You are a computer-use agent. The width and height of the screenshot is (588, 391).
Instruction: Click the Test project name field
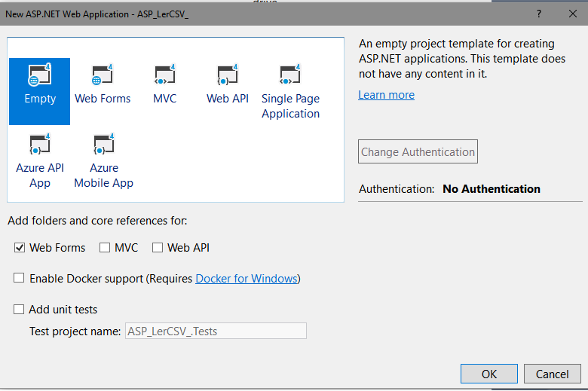click(216, 331)
